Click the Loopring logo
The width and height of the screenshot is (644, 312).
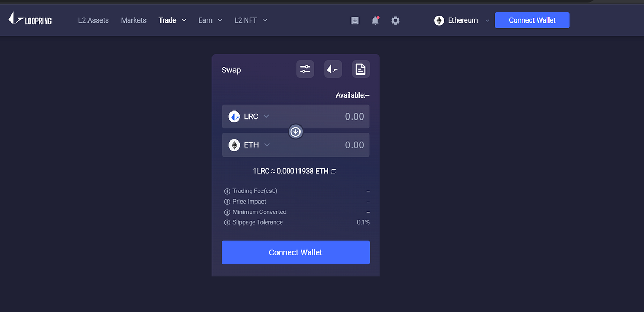coord(30,19)
